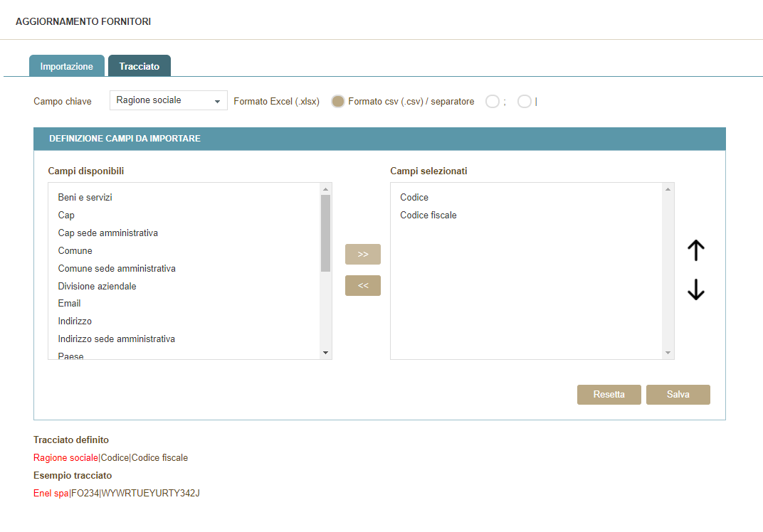The height and width of the screenshot is (532, 763).
Task: Click the Resetta button
Action: (609, 395)
